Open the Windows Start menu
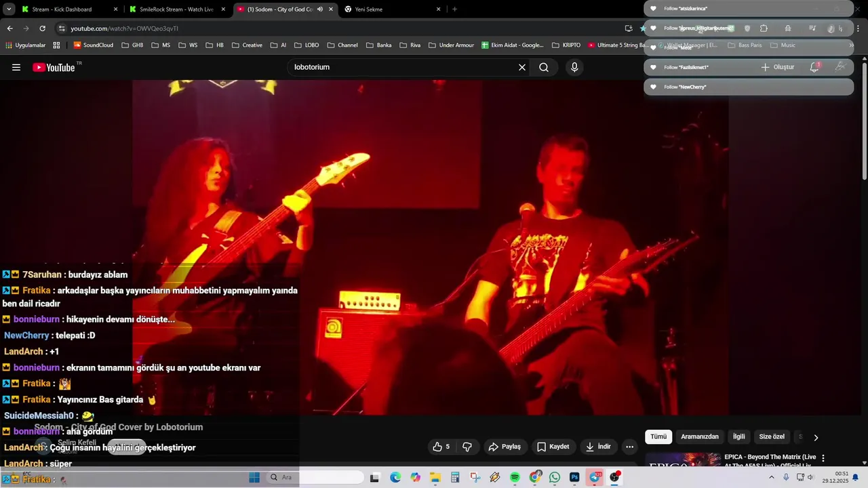The image size is (868, 488). click(254, 478)
